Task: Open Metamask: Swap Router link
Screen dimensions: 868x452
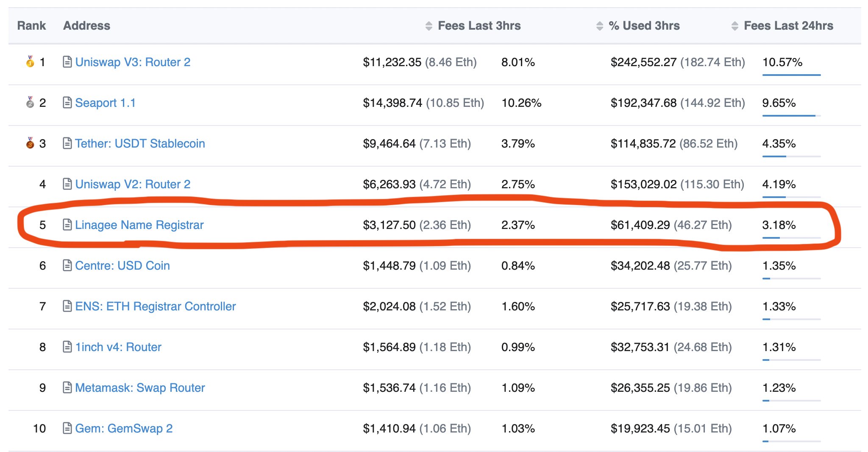Action: (x=140, y=388)
